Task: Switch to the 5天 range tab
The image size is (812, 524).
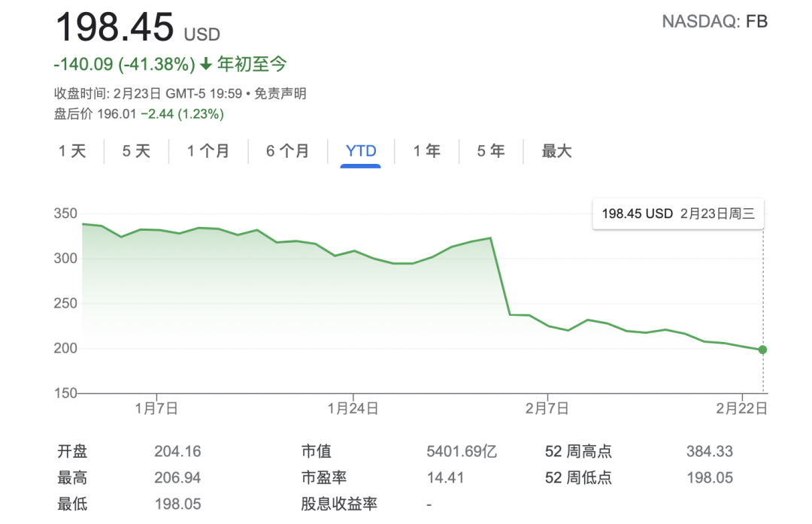Action: (137, 151)
